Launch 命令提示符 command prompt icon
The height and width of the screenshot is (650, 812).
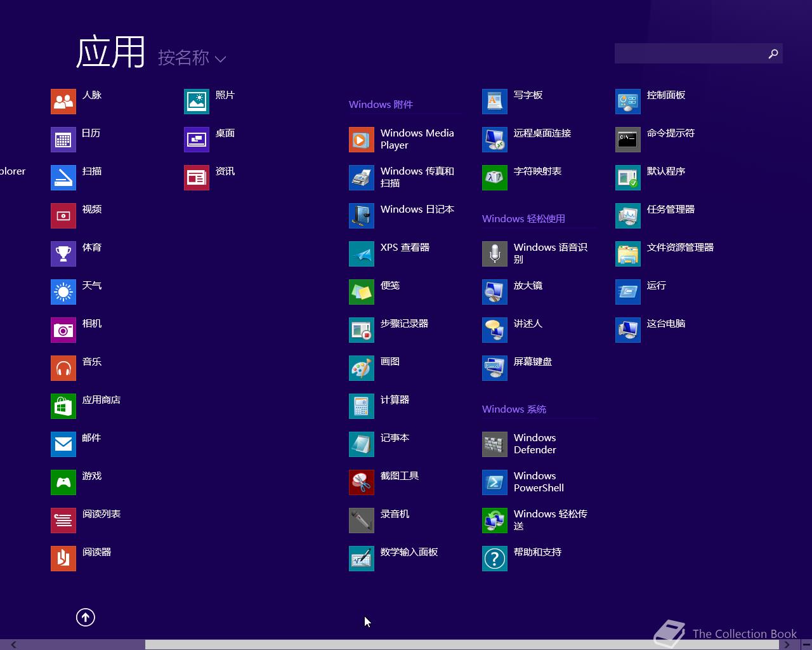[x=628, y=140]
